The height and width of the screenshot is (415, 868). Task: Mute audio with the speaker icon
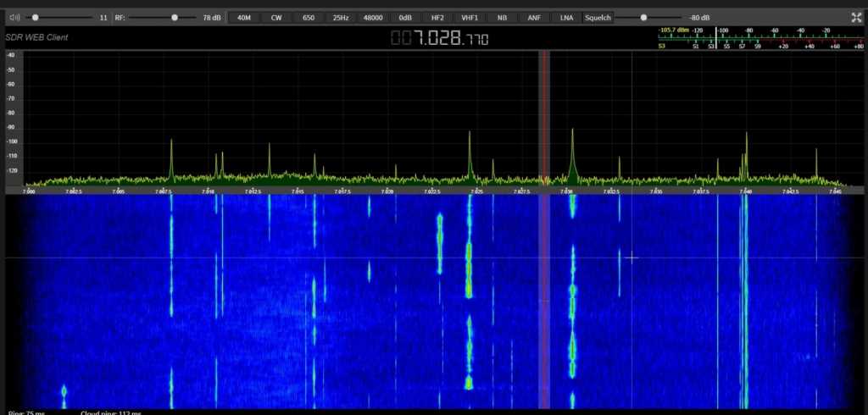[x=15, y=18]
